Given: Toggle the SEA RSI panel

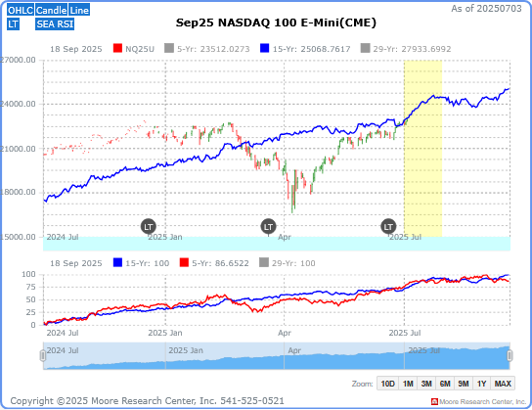Looking at the screenshot, I should tap(55, 24).
